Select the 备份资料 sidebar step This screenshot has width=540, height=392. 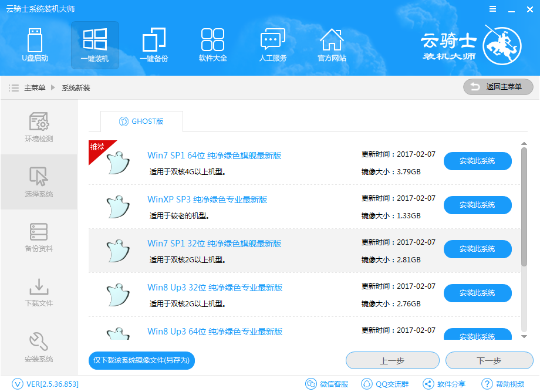click(x=39, y=237)
